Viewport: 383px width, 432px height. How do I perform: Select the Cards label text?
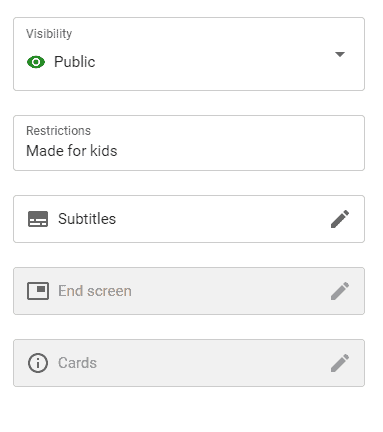[77, 363]
